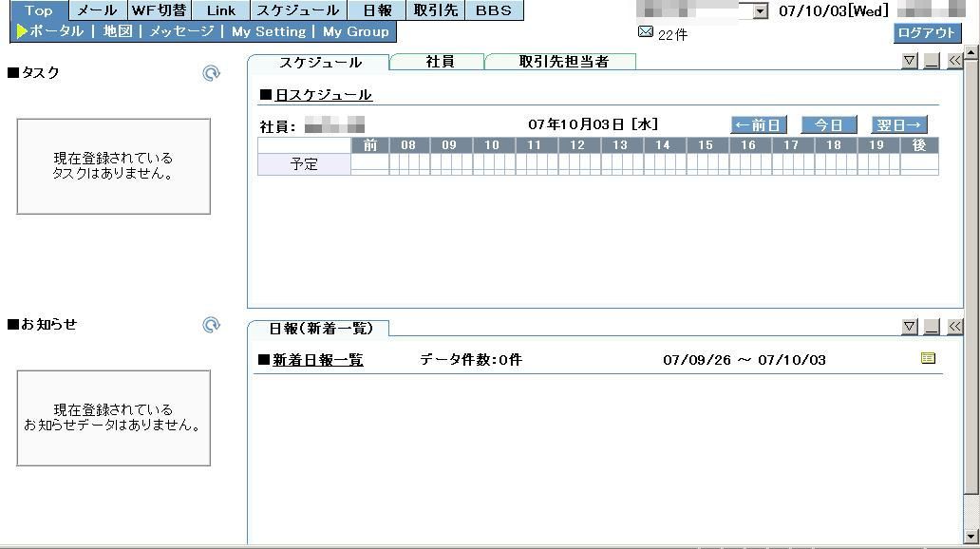Image resolution: width=980 pixels, height=549 pixels.
Task: Open the list icon in 新着日報一覧
Action: click(928, 358)
